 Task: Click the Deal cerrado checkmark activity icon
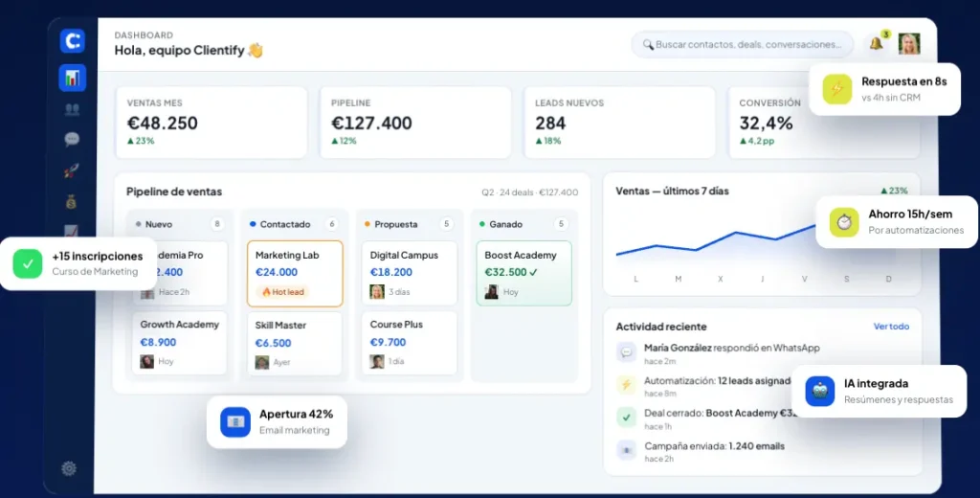point(626,418)
